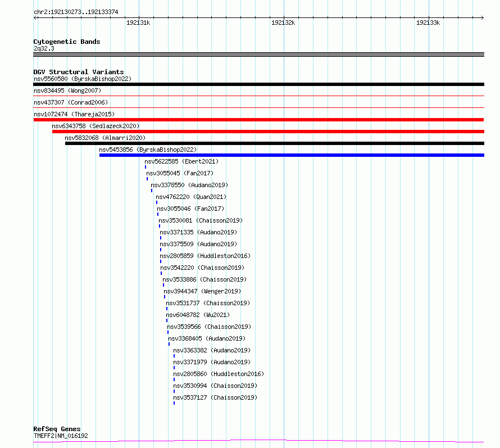The height and width of the screenshot is (448, 500).
Task: Open nsv3542220 (Chaisson2019) variant
Action: (x=202, y=268)
